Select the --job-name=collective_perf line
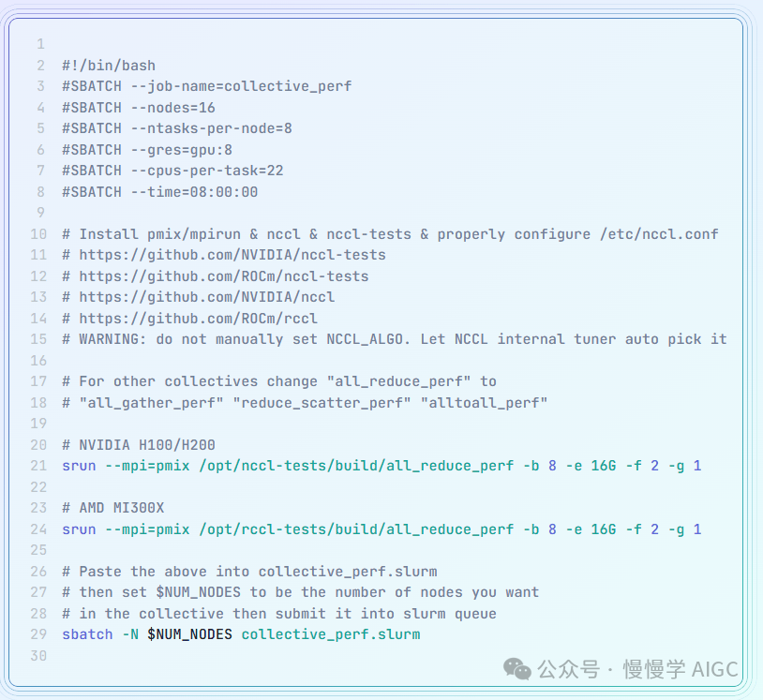763x700 pixels. click(206, 86)
